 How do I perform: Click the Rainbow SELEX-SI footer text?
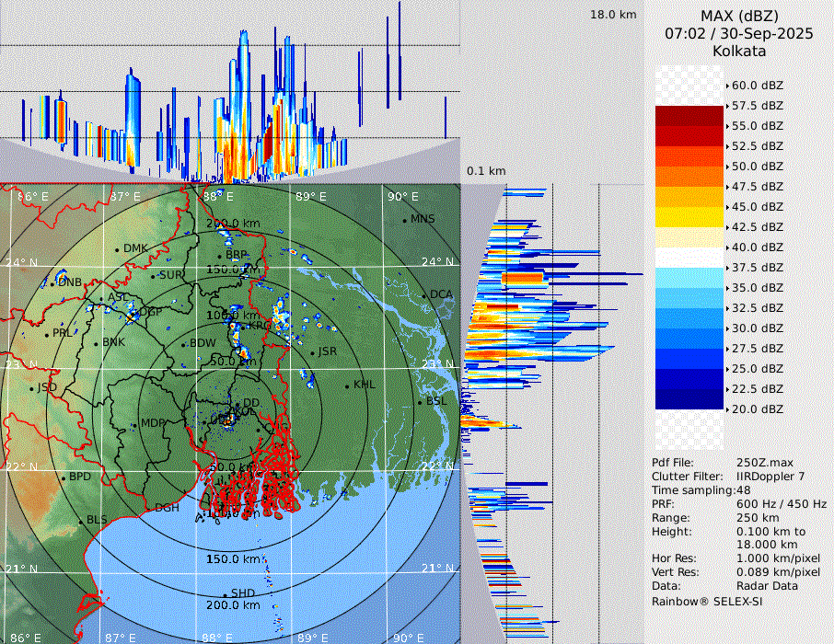click(x=707, y=601)
